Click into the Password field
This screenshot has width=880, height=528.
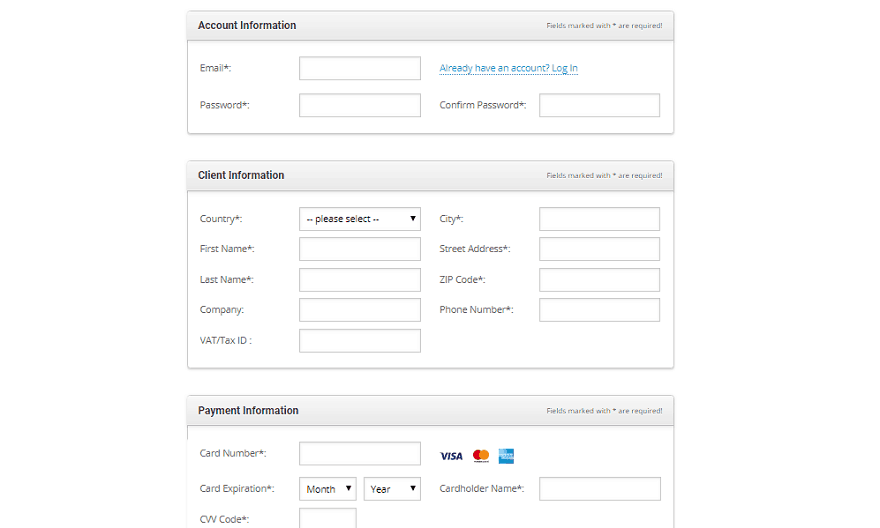(x=360, y=105)
